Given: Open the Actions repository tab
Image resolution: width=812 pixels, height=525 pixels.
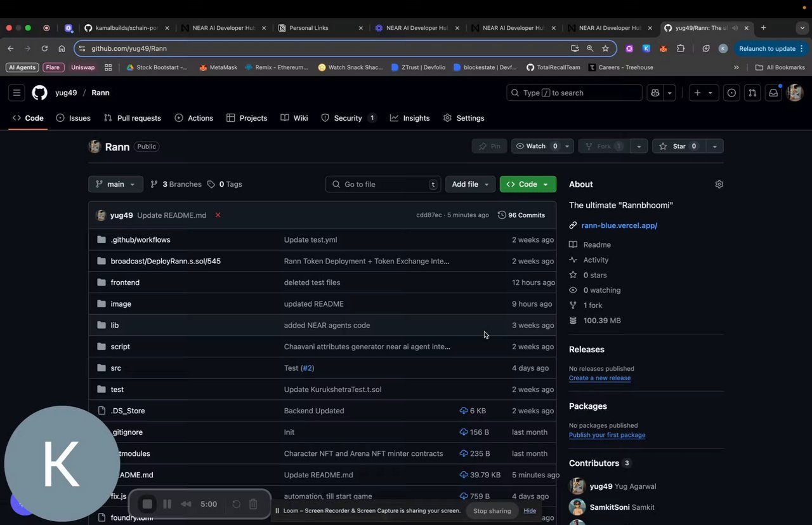Looking at the screenshot, I should [x=194, y=118].
